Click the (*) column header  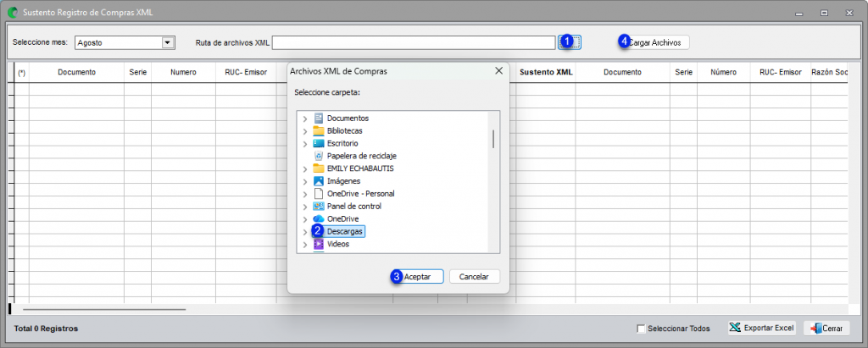click(21, 73)
